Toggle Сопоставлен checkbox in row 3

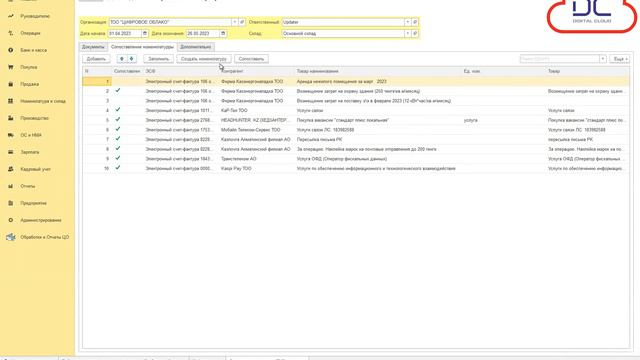coord(118,100)
